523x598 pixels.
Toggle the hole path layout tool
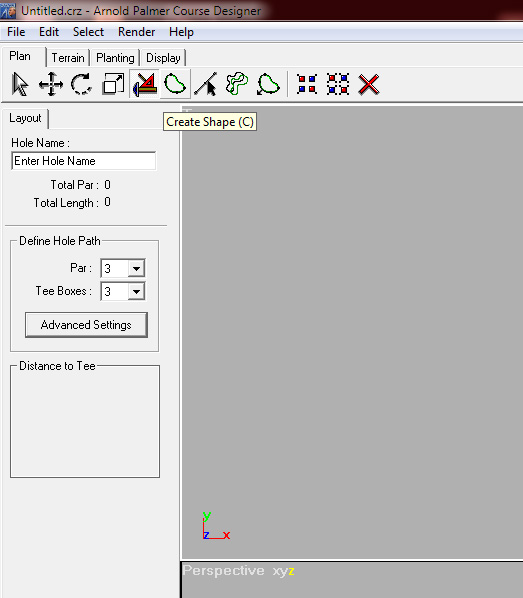145,84
